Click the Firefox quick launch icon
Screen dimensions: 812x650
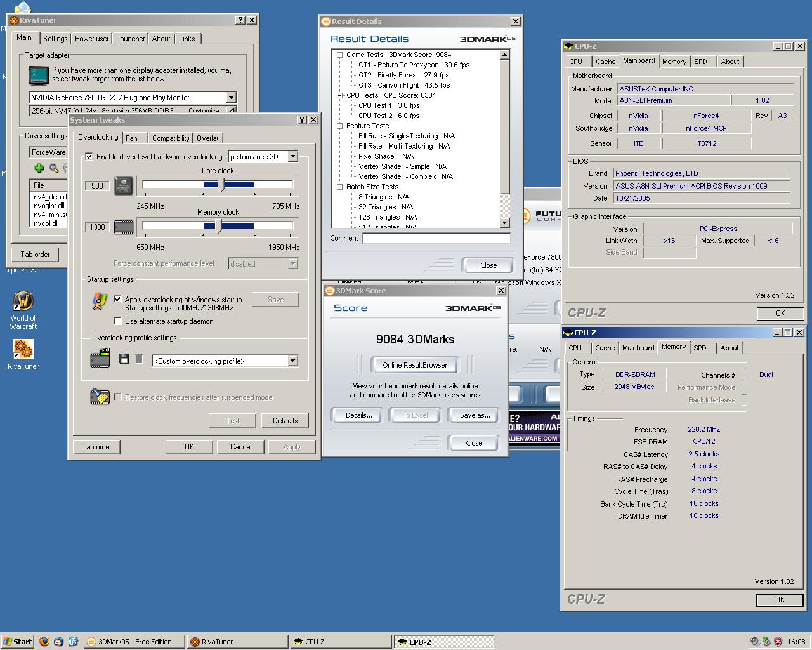pos(44,641)
